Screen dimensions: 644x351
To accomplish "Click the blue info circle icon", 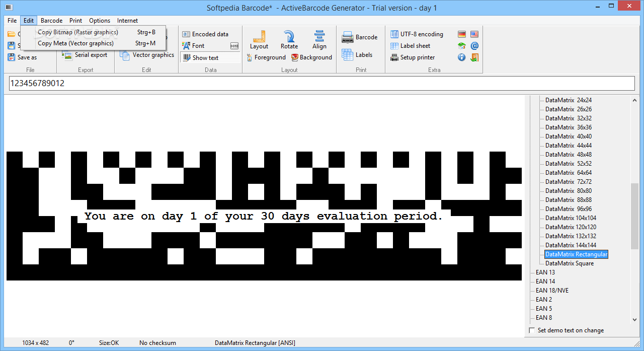I will 462,57.
